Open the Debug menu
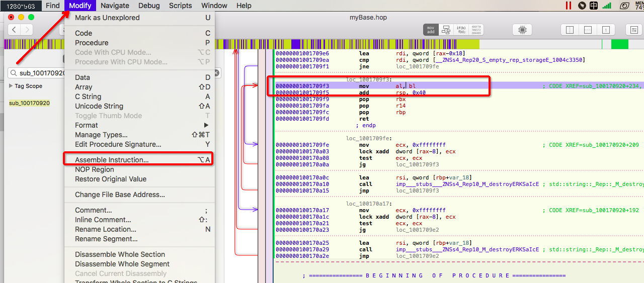Screen dimensions: 644x283 (149, 6)
